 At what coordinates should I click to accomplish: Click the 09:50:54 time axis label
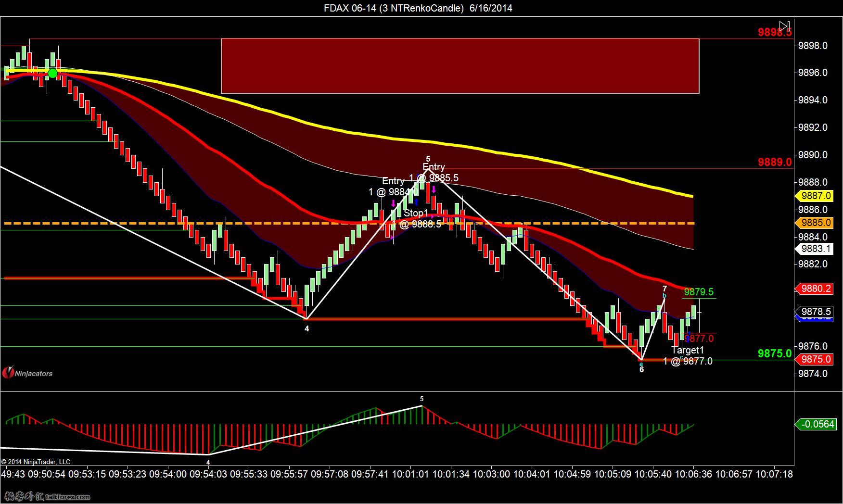(46, 474)
